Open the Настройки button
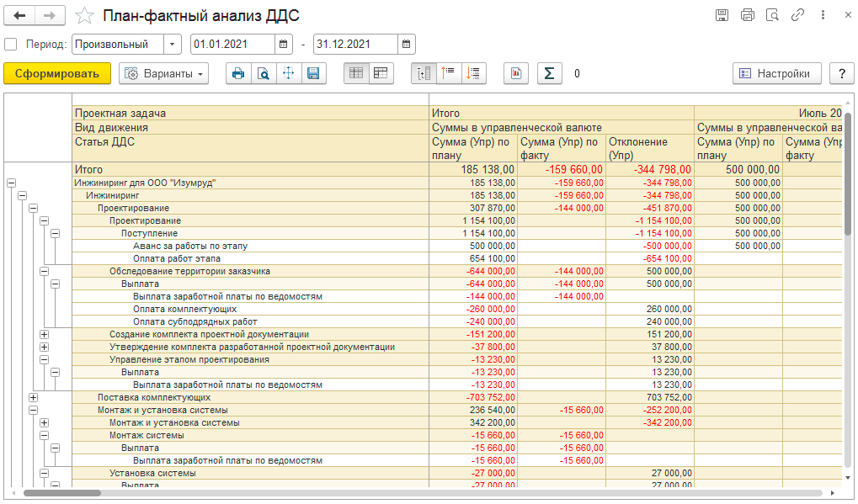 777,73
